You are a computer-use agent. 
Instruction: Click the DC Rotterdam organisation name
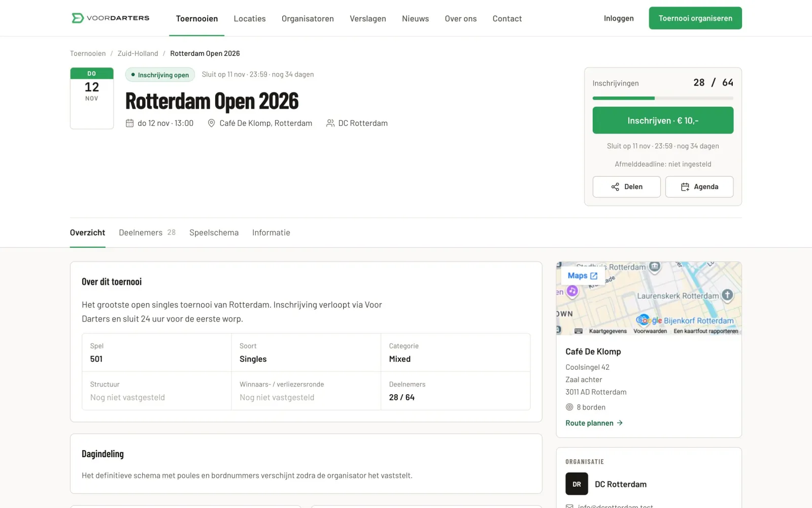point(621,484)
